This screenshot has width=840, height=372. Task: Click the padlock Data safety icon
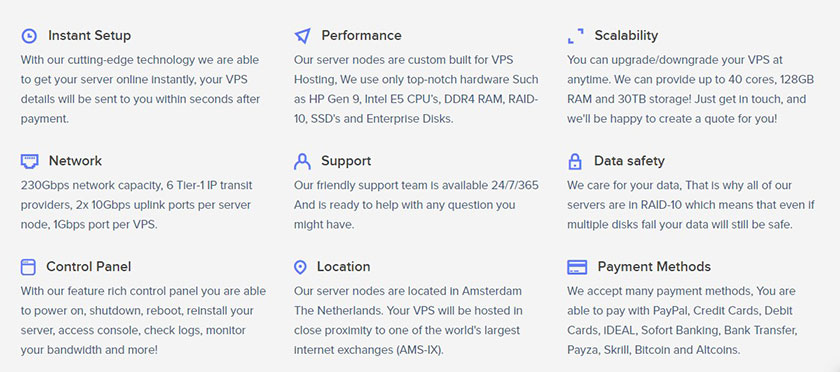(575, 161)
